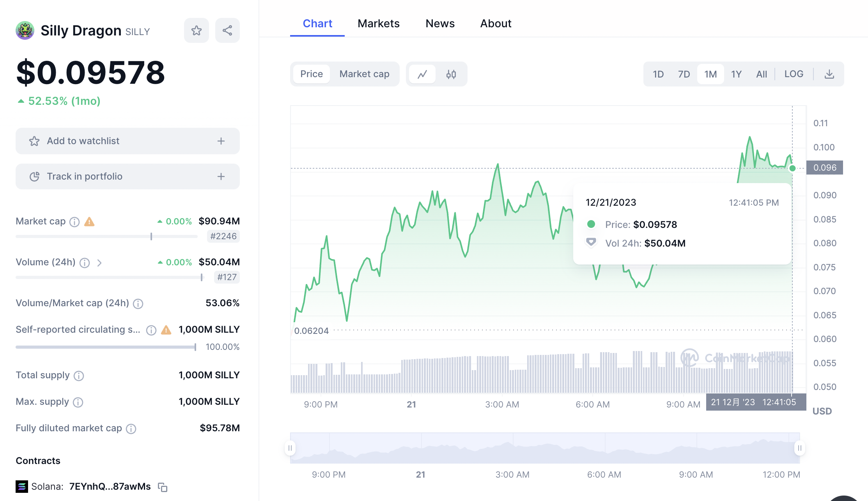The height and width of the screenshot is (501, 868).
Task: Open Volume (24h) info icon
Action: [85, 263]
